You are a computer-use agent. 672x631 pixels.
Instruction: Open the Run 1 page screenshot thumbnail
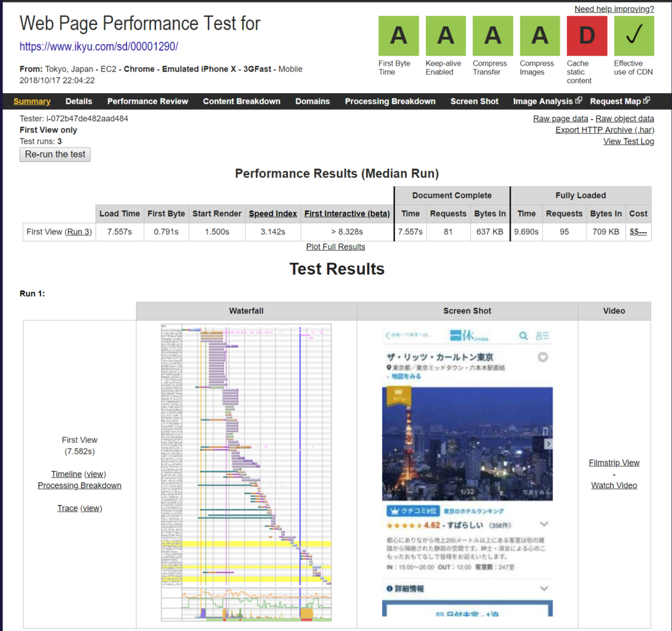pos(467,472)
